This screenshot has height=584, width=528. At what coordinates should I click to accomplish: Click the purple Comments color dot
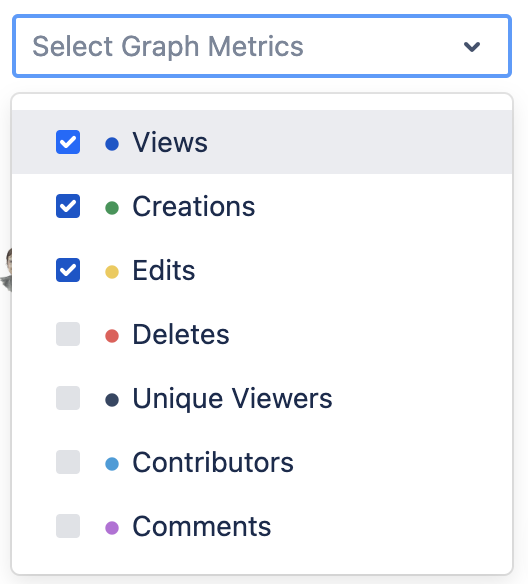coord(112,528)
